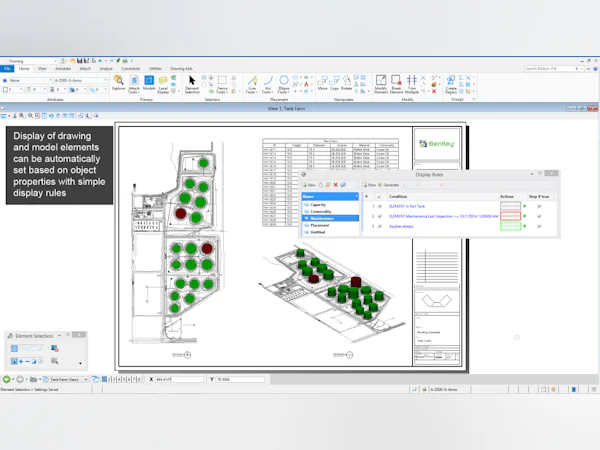
Task: Click the printer icon in quick access toolbar
Action: coord(125,61)
